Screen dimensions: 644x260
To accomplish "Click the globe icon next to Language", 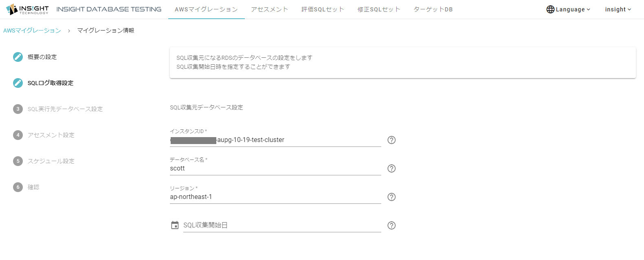I will coord(550,9).
